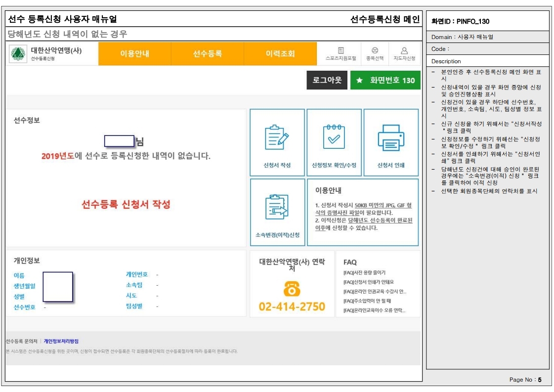Image resolution: width=554 pixels, height=392 pixels.
Task: Click the 로그아웃 button
Action: tap(327, 80)
